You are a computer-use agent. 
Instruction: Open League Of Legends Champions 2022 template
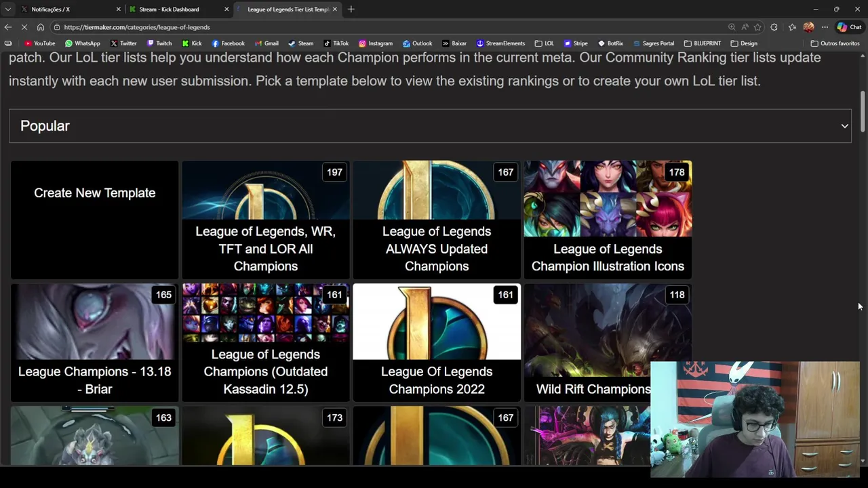point(437,342)
